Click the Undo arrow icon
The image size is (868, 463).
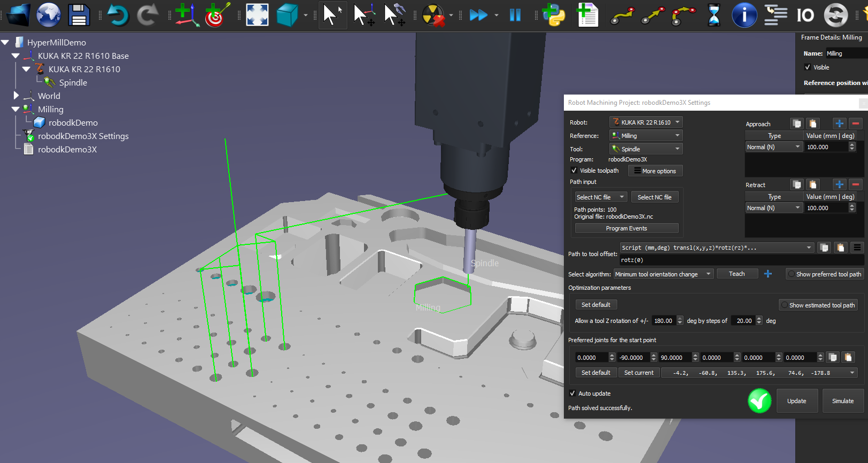coord(118,15)
